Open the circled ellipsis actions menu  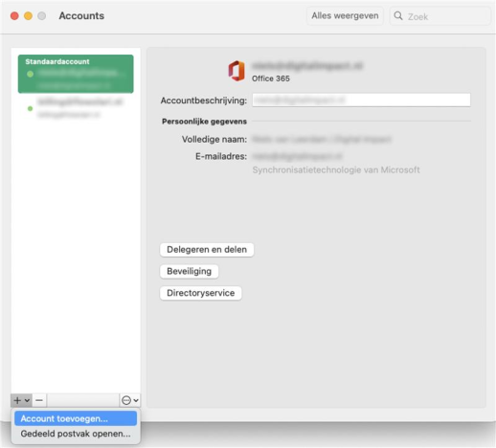(x=126, y=400)
